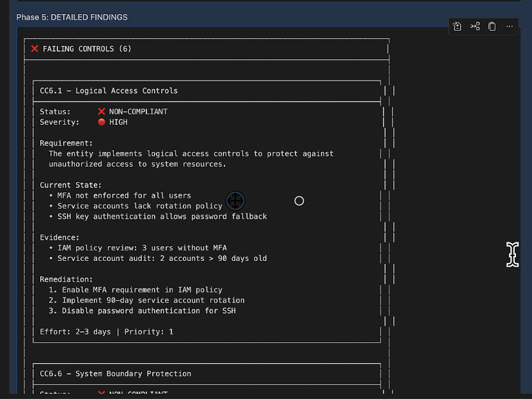Click the CC6.1 Logical Access Controls title

[x=109, y=91]
